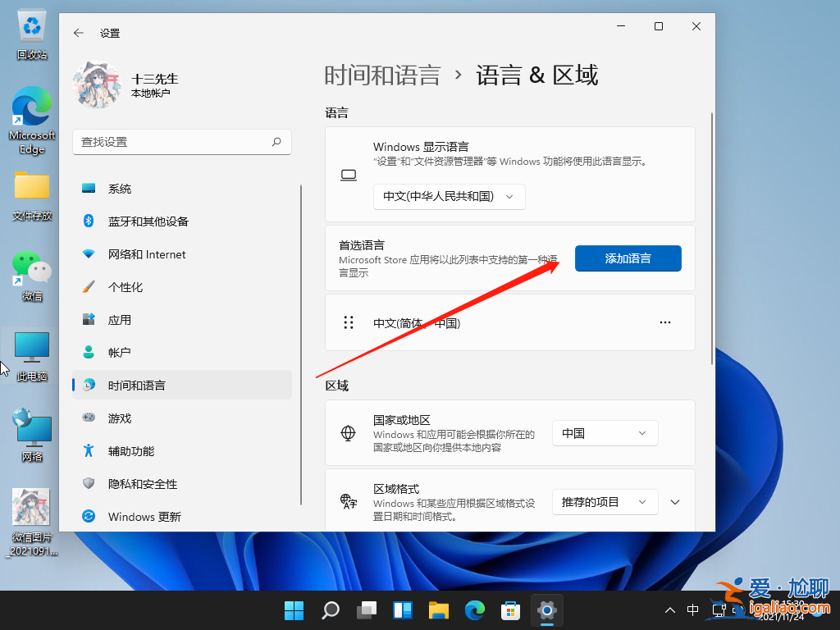The width and height of the screenshot is (840, 630).
Task: Open the Windows 显示语言 dropdown
Action: (449, 197)
